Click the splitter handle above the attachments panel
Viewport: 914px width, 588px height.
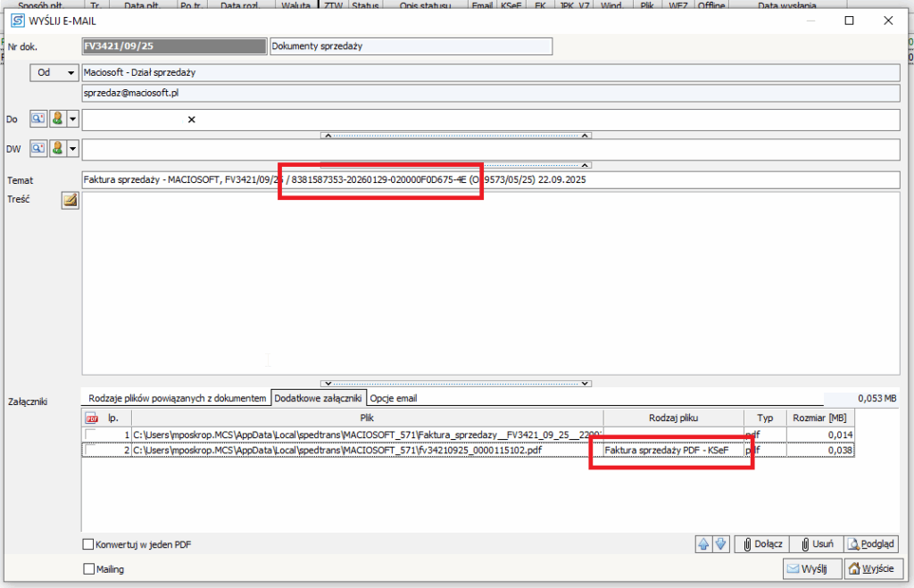(455, 384)
